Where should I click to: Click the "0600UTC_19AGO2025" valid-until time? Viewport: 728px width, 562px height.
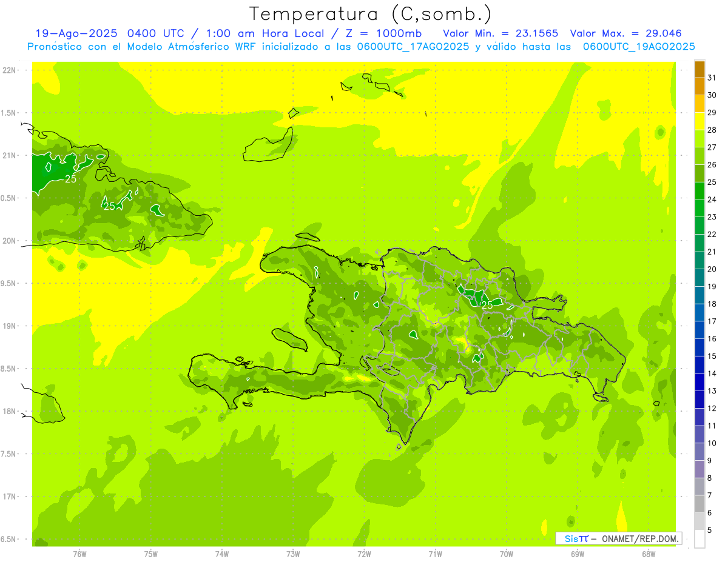pyautogui.click(x=639, y=47)
